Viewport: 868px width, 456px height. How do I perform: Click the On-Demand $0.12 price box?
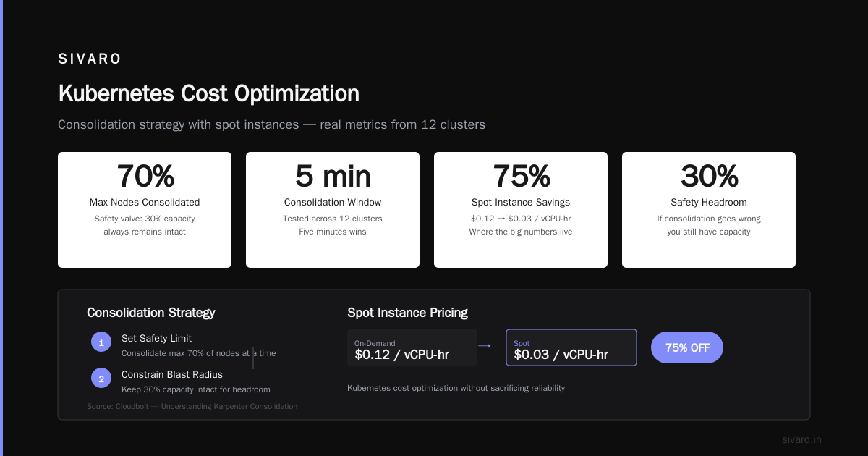(x=412, y=347)
